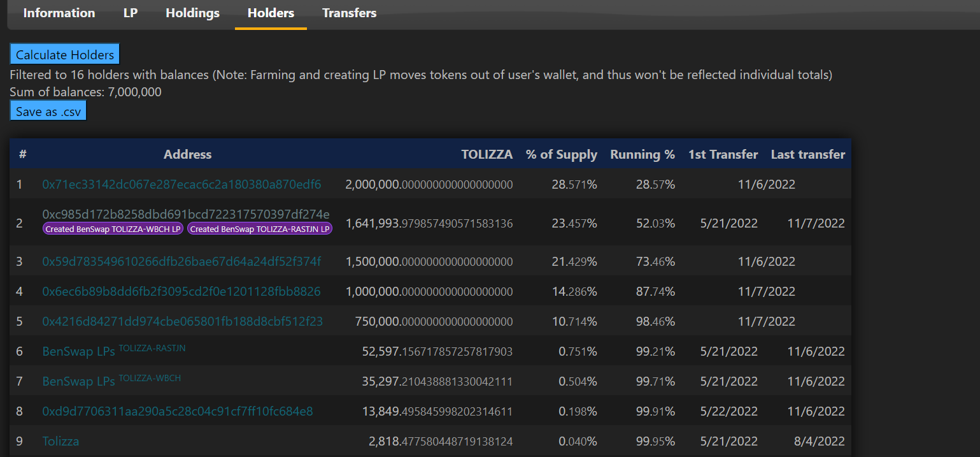
Task: Open the Tolizza holder link
Action: pos(60,441)
